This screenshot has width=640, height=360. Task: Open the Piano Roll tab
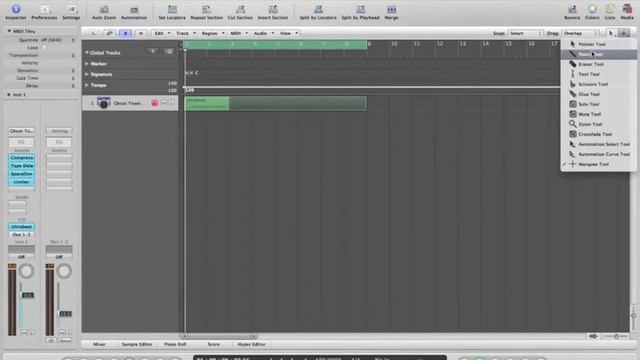tap(175, 344)
